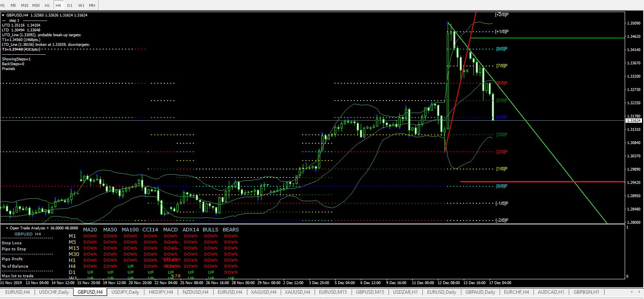
Task: Switch chart to D1 daily timeframe
Action: coord(70,5)
